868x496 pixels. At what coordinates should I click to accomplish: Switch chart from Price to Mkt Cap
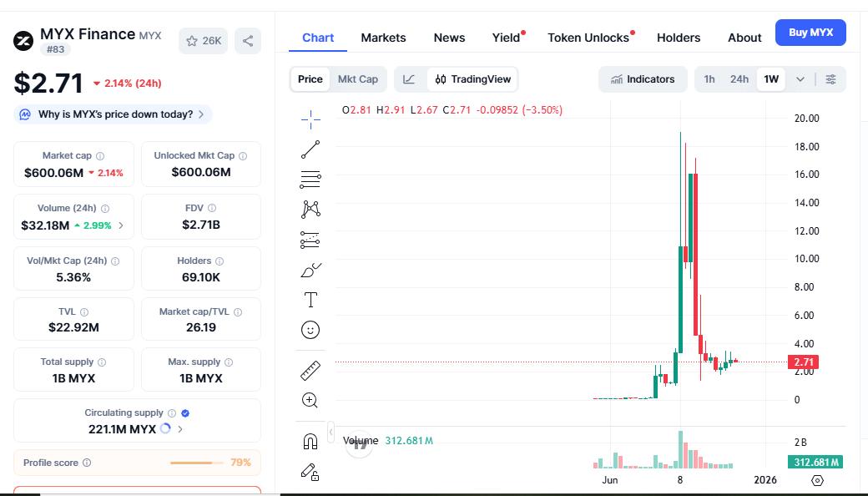[358, 78]
